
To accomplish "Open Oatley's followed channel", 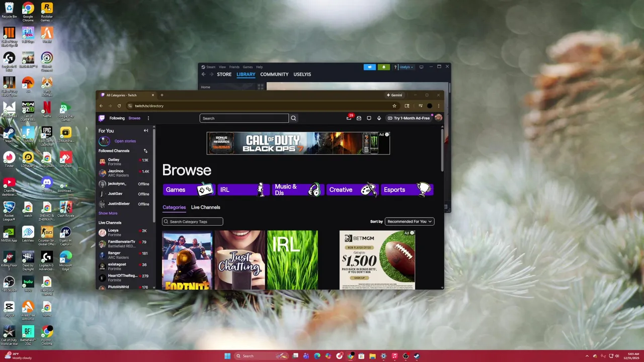I will click(124, 161).
